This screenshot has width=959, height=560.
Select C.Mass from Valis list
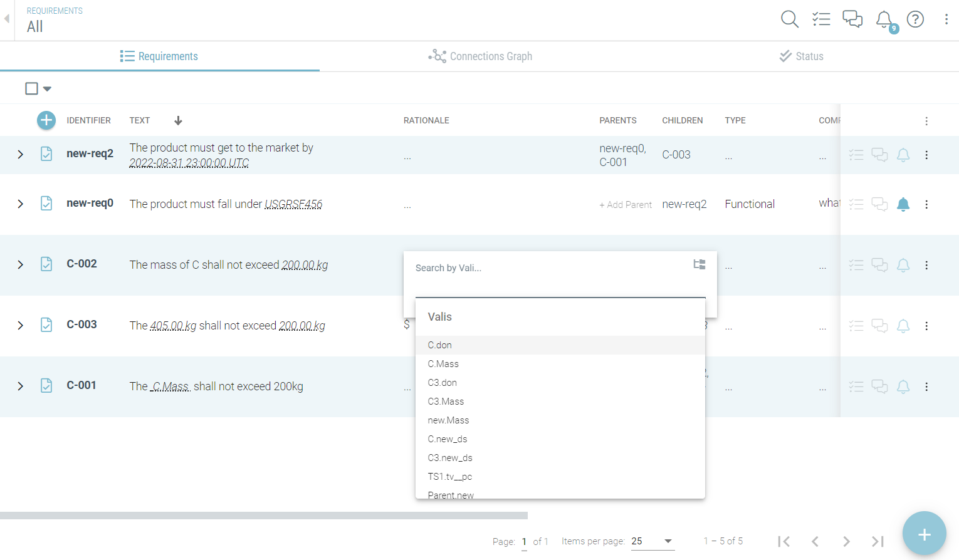(x=560, y=364)
